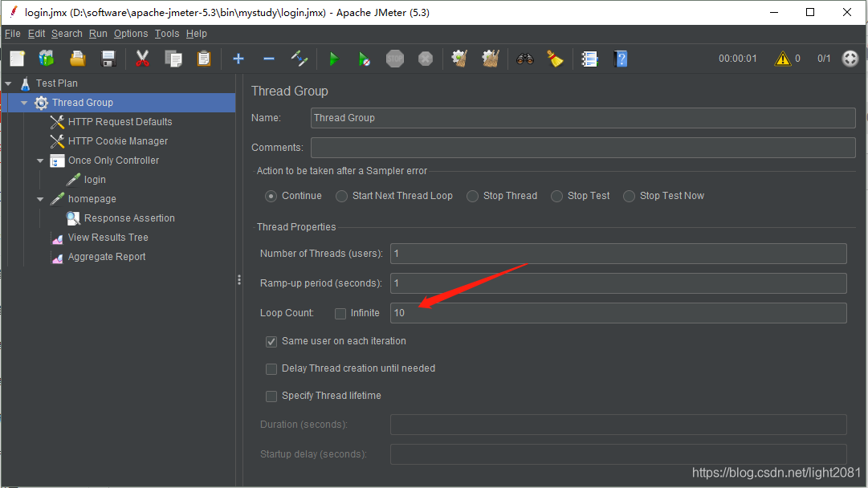
Task: Click the Paste clipboard icon
Action: [x=204, y=59]
